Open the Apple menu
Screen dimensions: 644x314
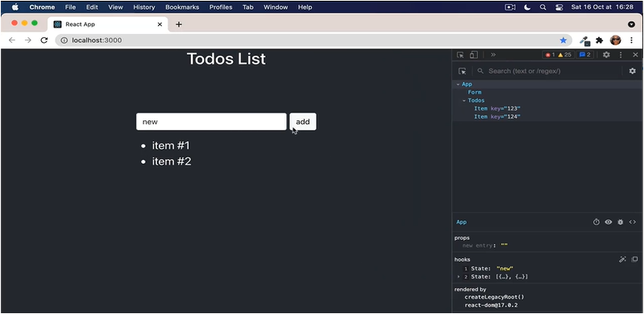[15, 7]
